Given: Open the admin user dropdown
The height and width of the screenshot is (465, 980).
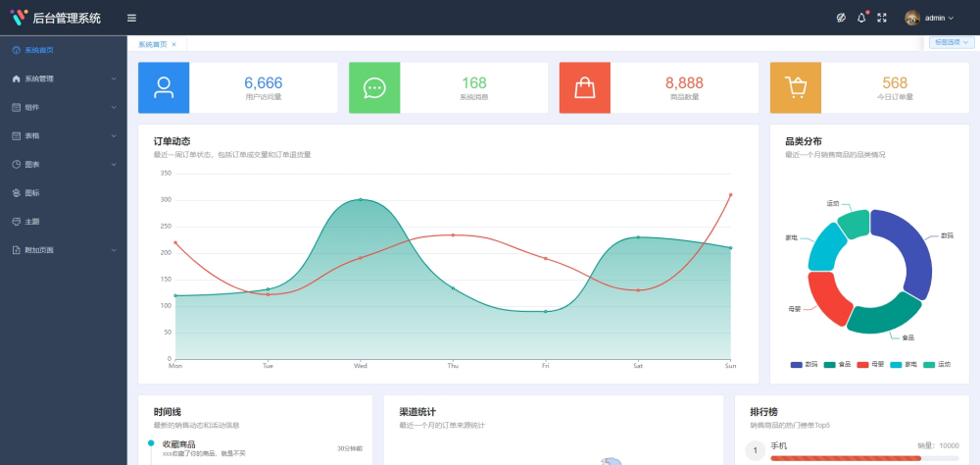Looking at the screenshot, I should [939, 18].
